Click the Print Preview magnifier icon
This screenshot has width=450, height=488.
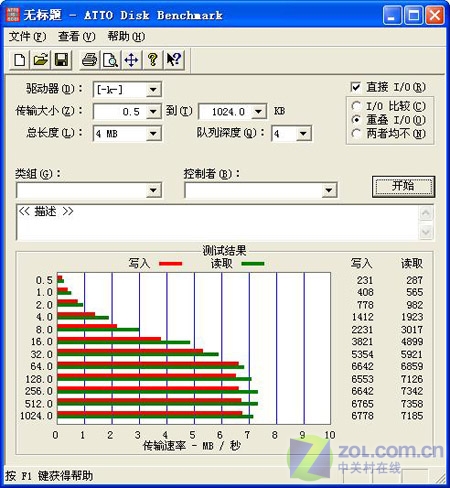pos(110,60)
